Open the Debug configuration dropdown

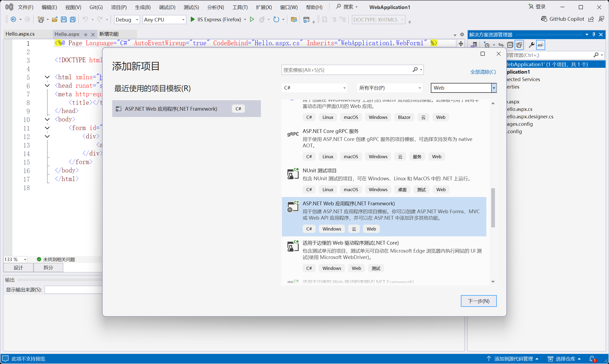coord(137,20)
